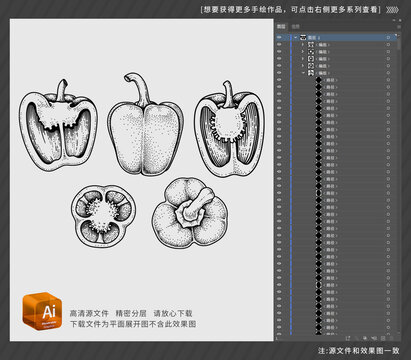Expand the third collapsed 编组 group
The width and height of the screenshot is (411, 360).
[x=303, y=59]
